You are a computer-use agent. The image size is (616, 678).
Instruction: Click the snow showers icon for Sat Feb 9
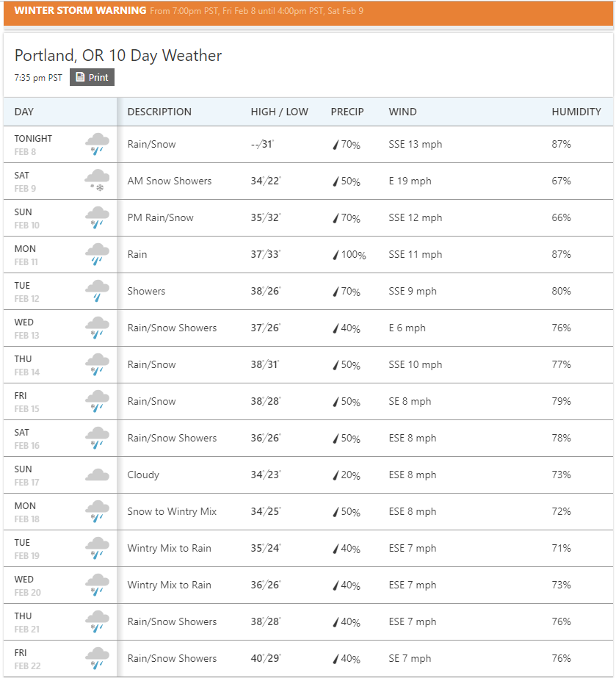pyautogui.click(x=97, y=181)
